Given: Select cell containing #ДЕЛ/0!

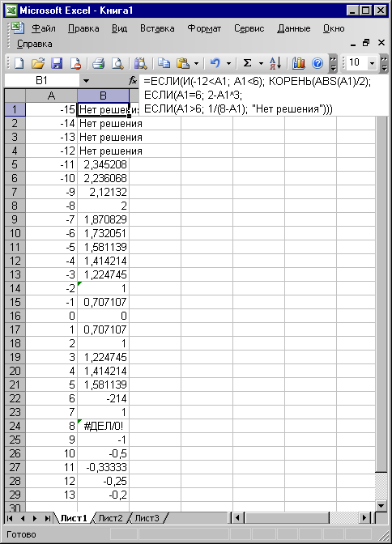Looking at the screenshot, I should [103, 426].
